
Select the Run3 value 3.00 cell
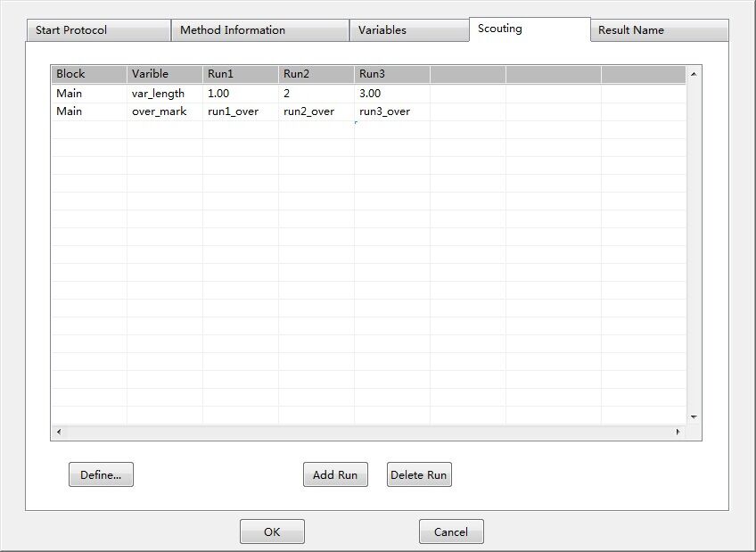(391, 94)
